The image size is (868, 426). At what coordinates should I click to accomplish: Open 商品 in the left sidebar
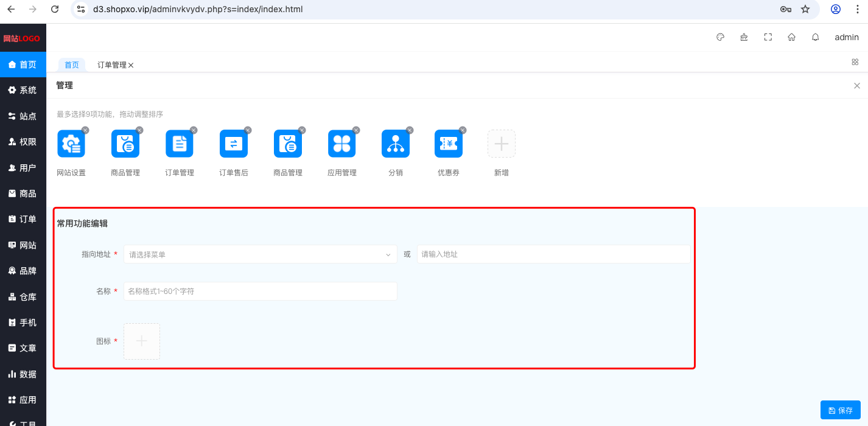(23, 194)
